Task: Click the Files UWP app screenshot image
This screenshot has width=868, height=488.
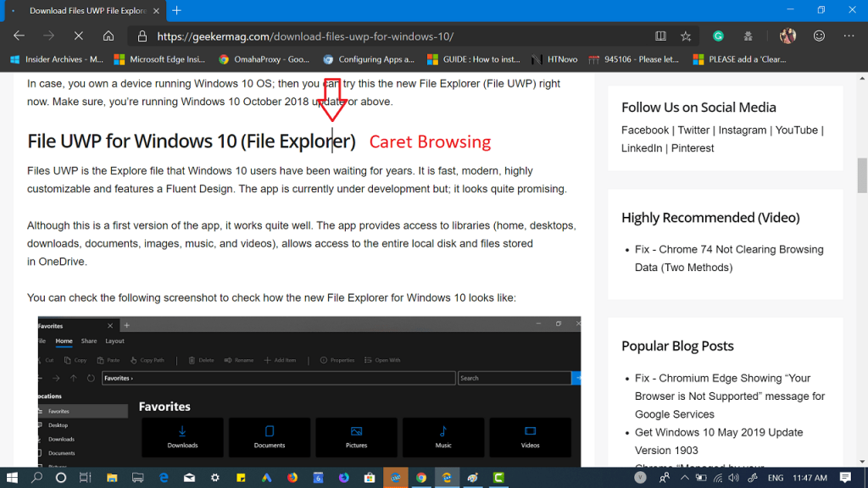Action: (309, 391)
